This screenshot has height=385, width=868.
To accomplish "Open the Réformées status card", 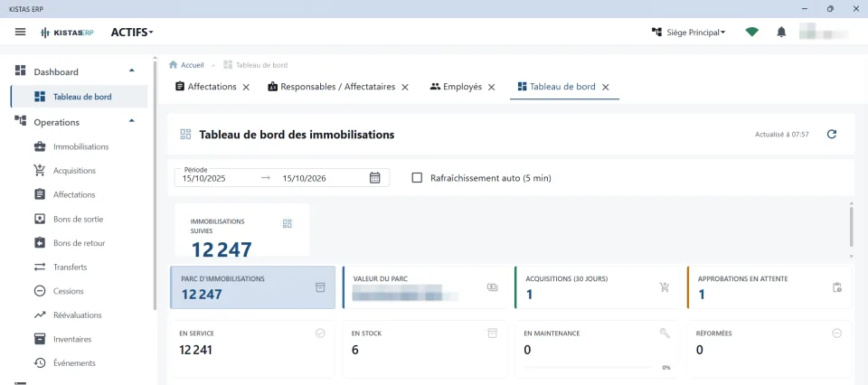I will tap(769, 349).
